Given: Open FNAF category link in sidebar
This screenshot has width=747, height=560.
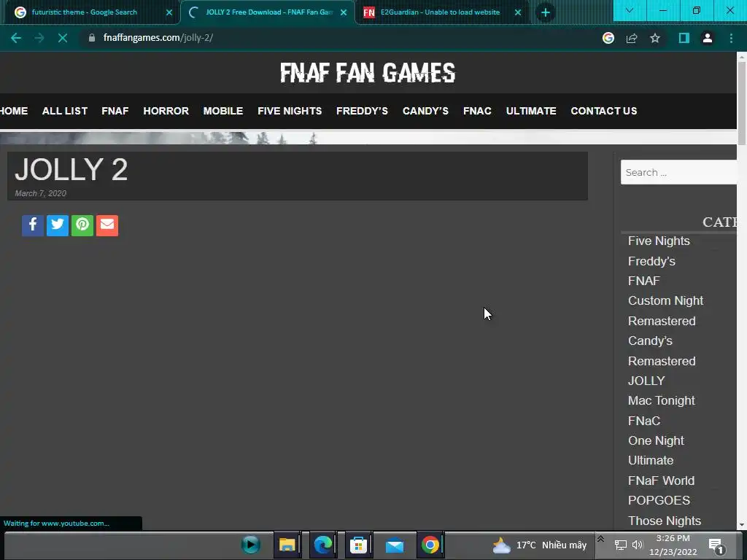Looking at the screenshot, I should click(643, 281).
